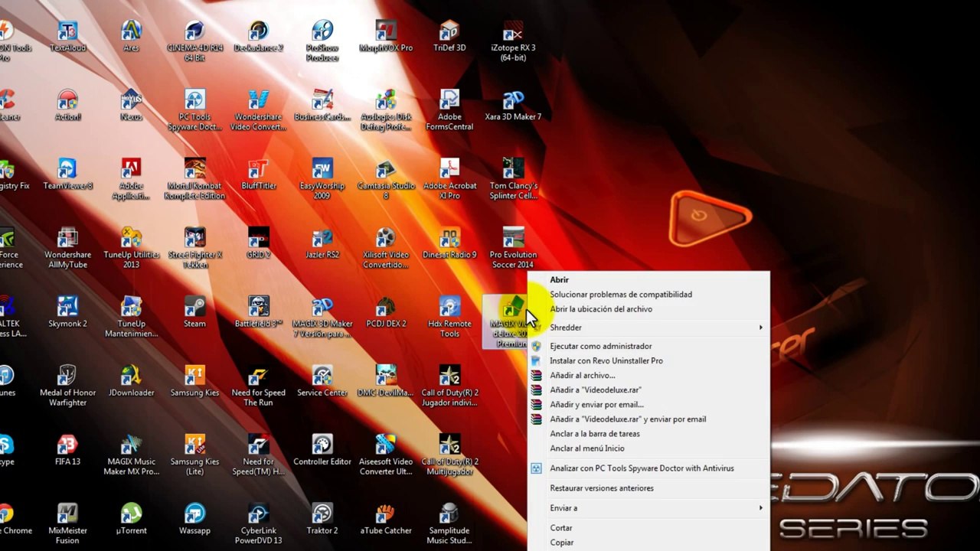Choose Abrir in the context menu
Image resolution: width=980 pixels, height=551 pixels.
(x=648, y=280)
